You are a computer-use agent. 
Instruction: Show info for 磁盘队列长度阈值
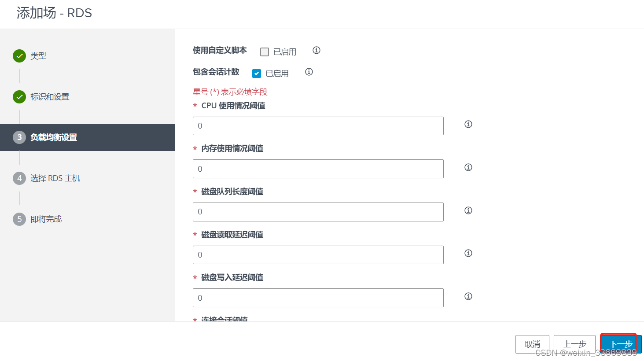coord(468,210)
